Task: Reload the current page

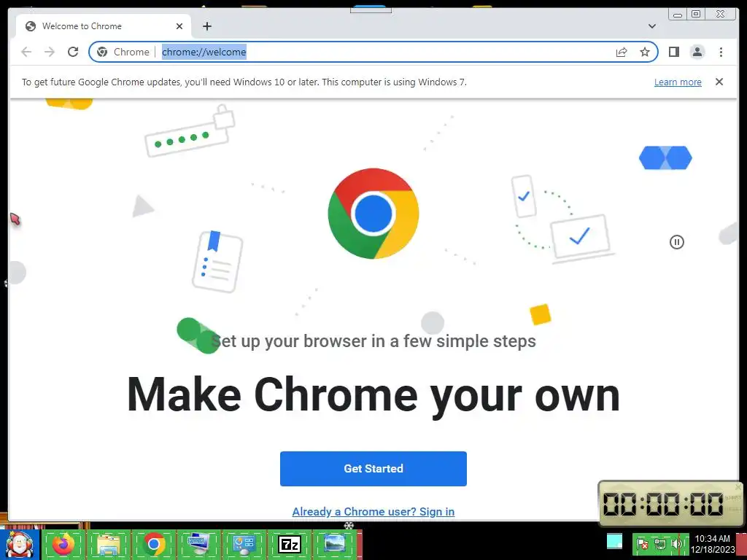Action: point(73,52)
